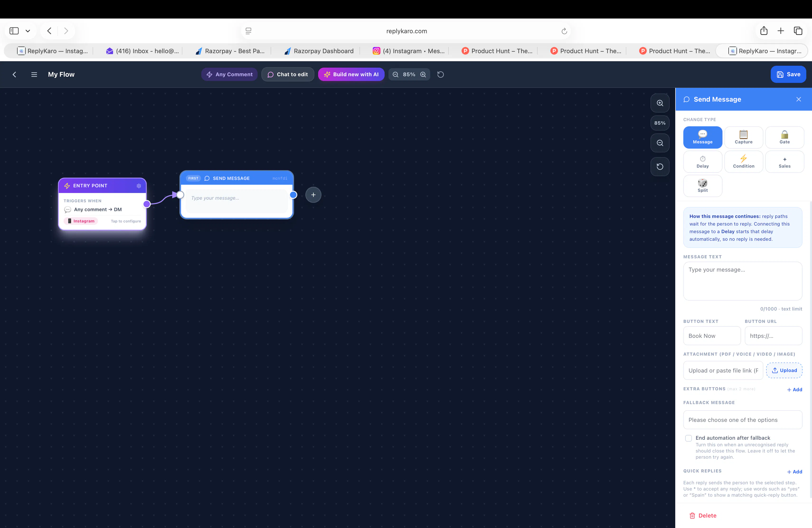
Task: Toggle the Safari sidebar
Action: [x=14, y=31]
